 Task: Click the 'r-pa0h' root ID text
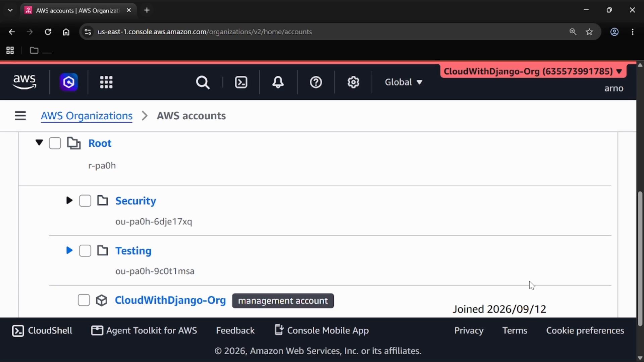coord(102,166)
